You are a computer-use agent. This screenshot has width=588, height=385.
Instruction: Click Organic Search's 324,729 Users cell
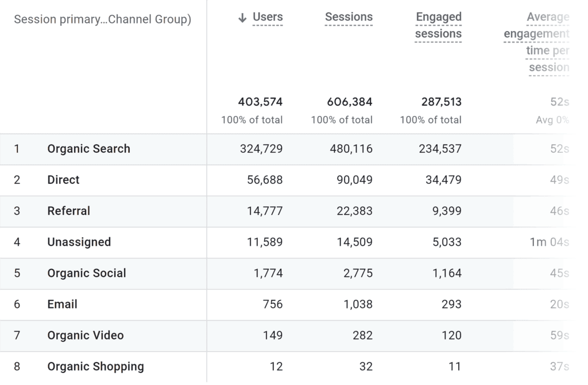point(260,149)
